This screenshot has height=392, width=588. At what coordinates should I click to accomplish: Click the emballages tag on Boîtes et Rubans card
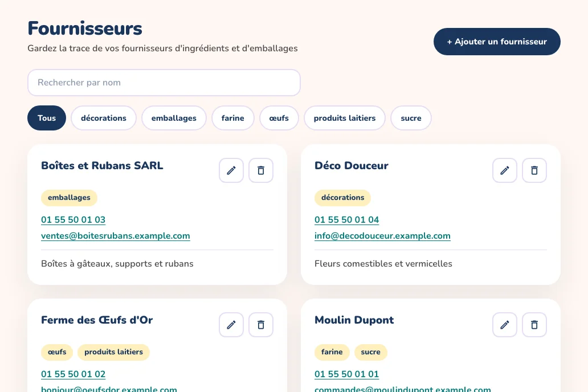(69, 198)
